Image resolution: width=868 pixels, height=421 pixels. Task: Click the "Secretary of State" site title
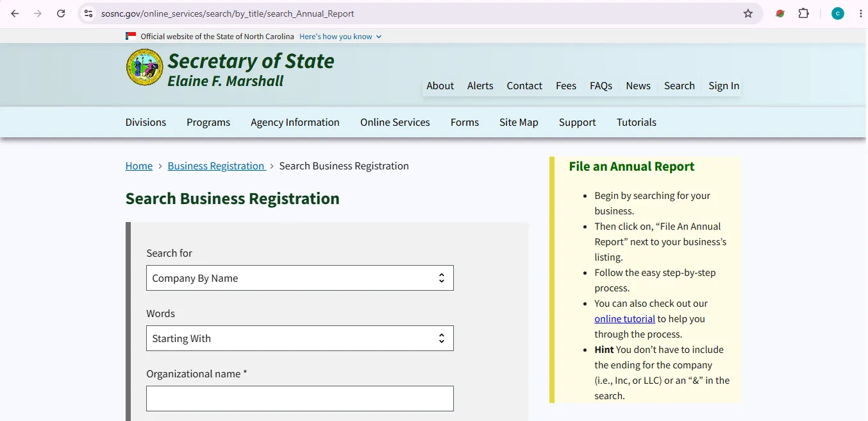251,61
